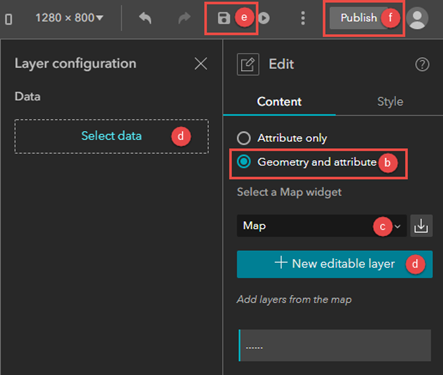The height and width of the screenshot is (375, 443).
Task: Click the Undo arrow icon
Action: [145, 18]
